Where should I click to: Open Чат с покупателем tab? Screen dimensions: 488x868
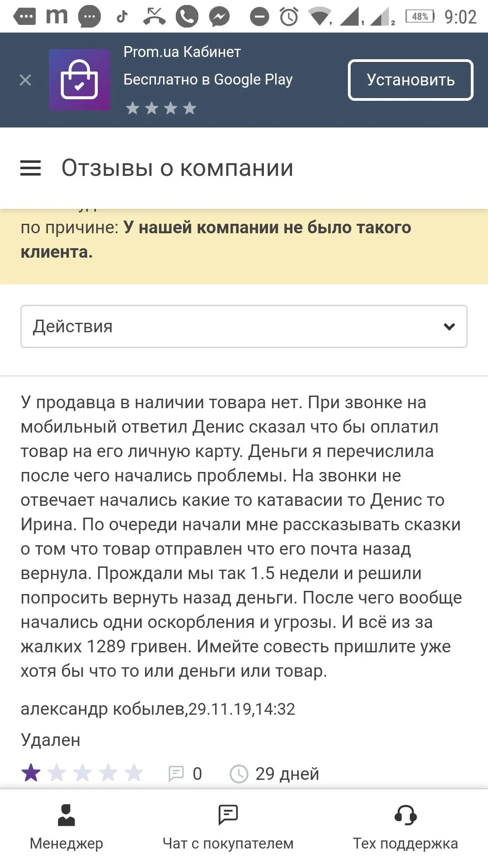[x=228, y=827]
